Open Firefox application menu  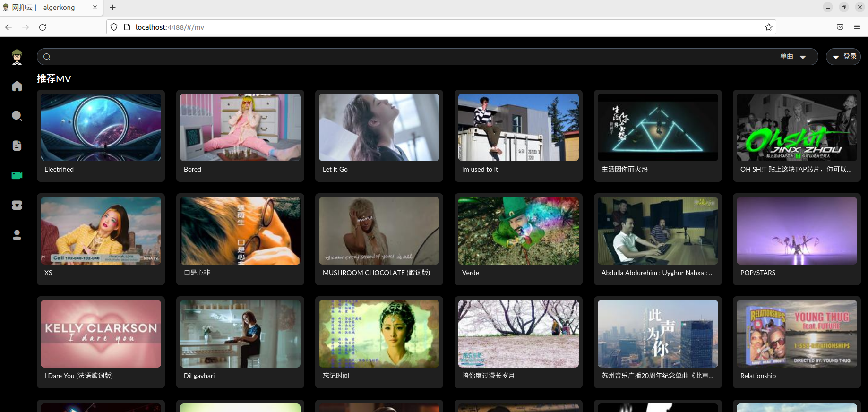(857, 27)
